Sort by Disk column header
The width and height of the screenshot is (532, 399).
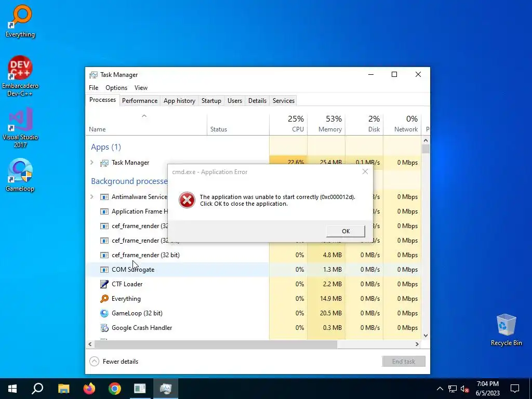click(x=364, y=124)
